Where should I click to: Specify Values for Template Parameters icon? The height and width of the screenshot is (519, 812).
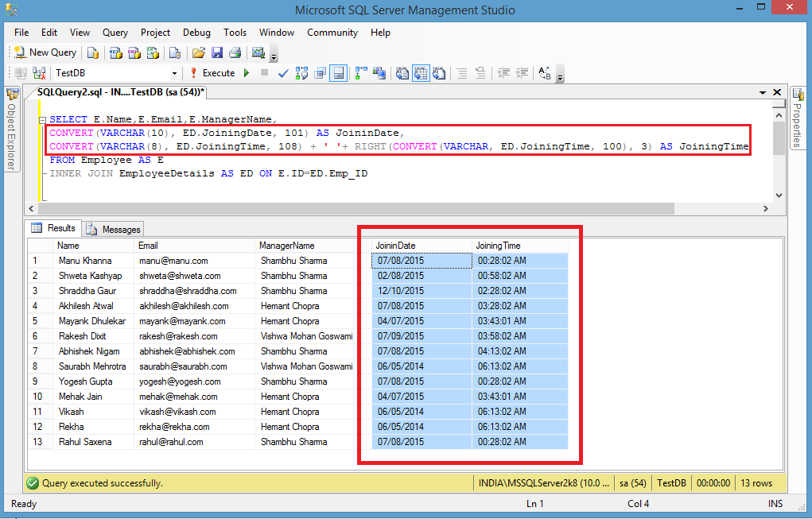(x=544, y=73)
